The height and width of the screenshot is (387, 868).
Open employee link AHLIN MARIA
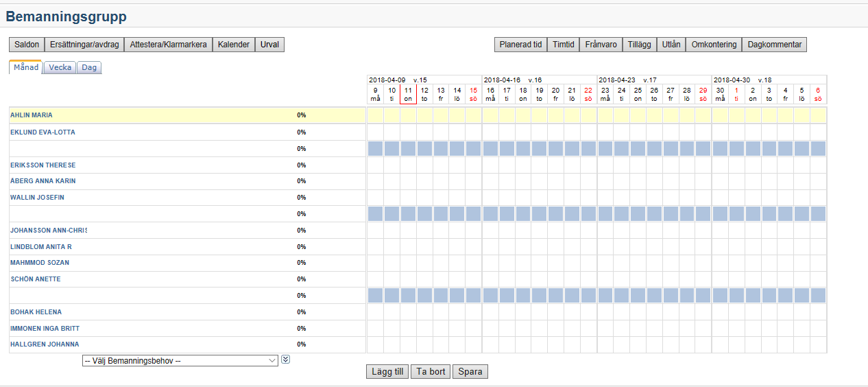click(x=32, y=115)
